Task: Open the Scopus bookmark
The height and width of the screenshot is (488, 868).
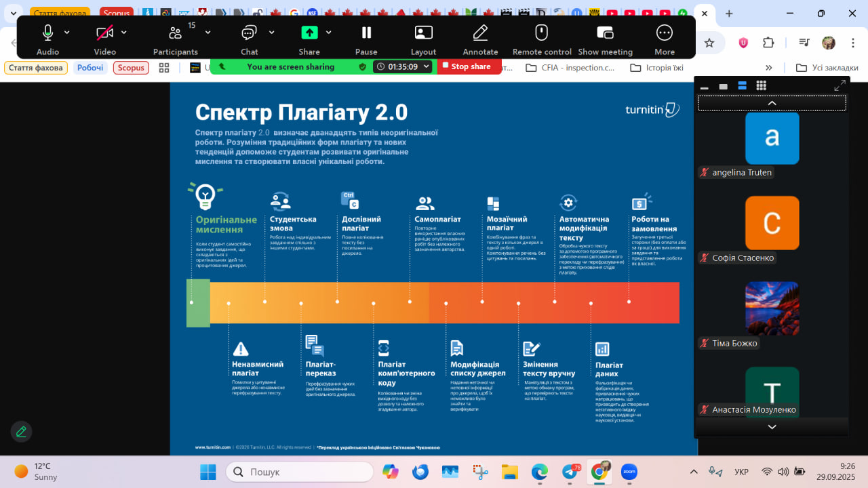Action: pos(131,68)
